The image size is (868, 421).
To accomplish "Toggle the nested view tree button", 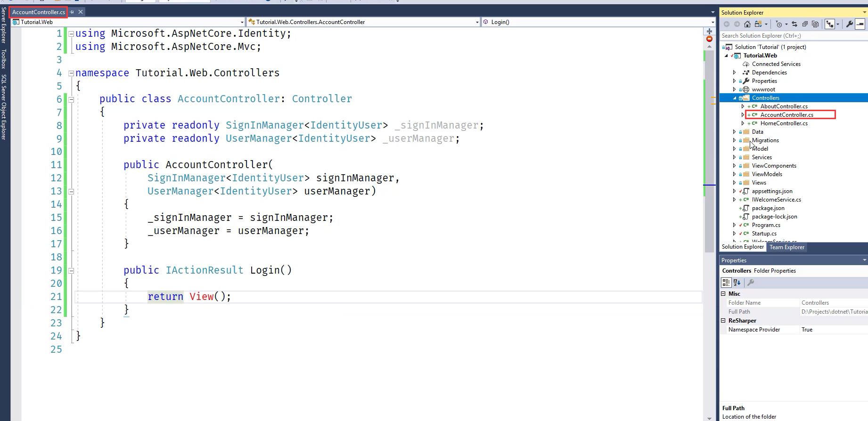I will (x=830, y=24).
